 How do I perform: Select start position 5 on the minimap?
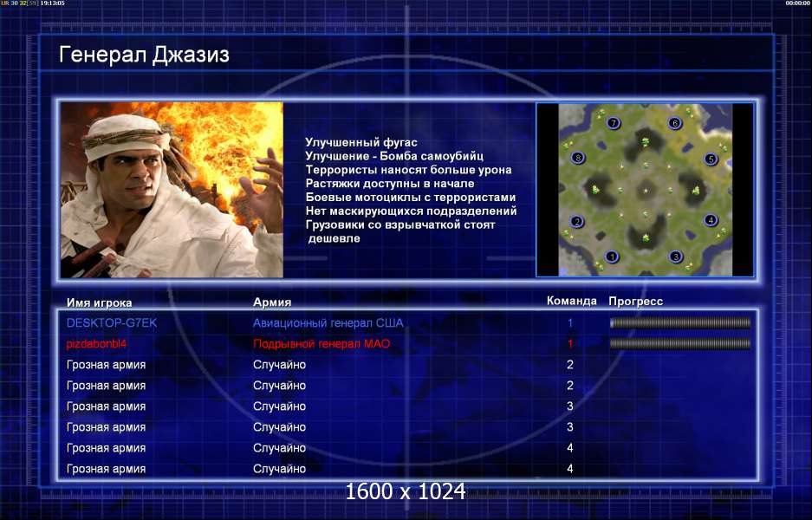711,159
